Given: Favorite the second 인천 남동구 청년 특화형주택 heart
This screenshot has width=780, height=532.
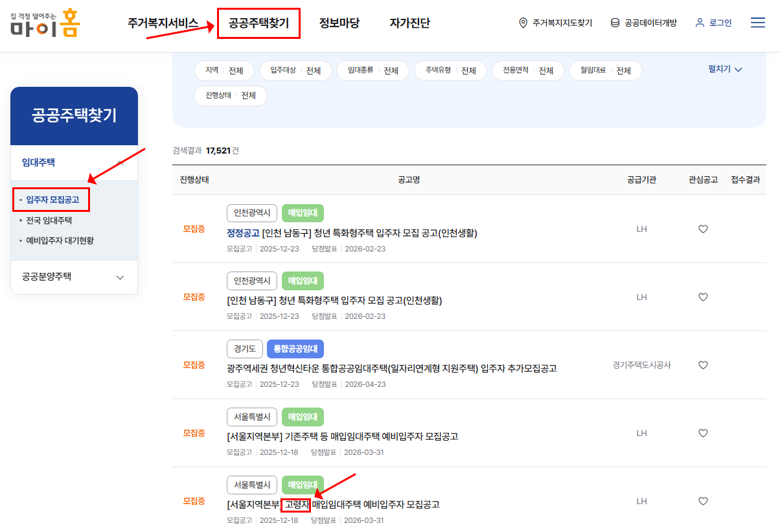Looking at the screenshot, I should (x=703, y=297).
